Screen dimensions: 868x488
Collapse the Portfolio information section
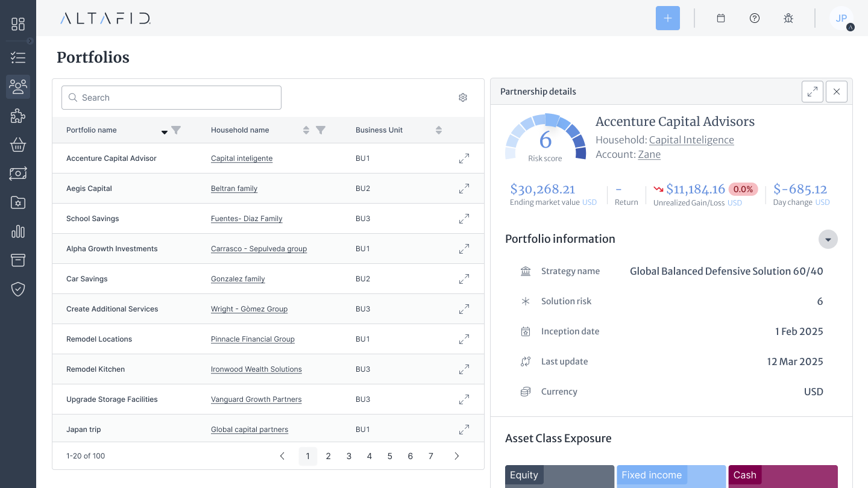click(828, 239)
